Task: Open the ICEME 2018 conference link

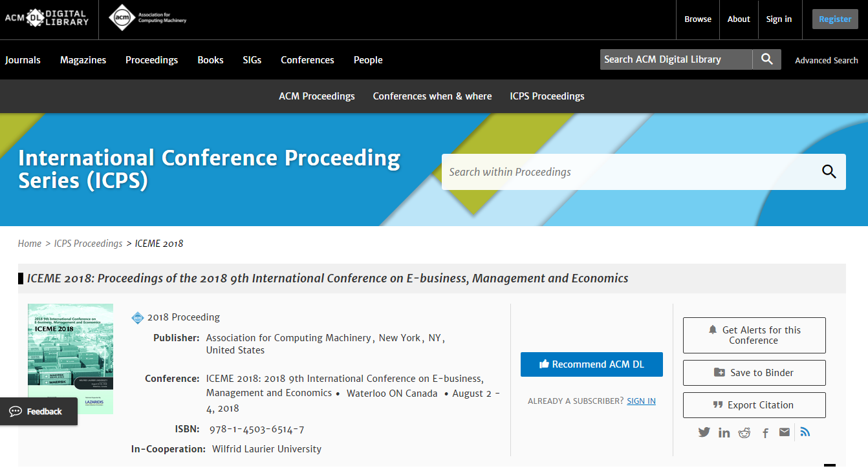Action: 345,386
